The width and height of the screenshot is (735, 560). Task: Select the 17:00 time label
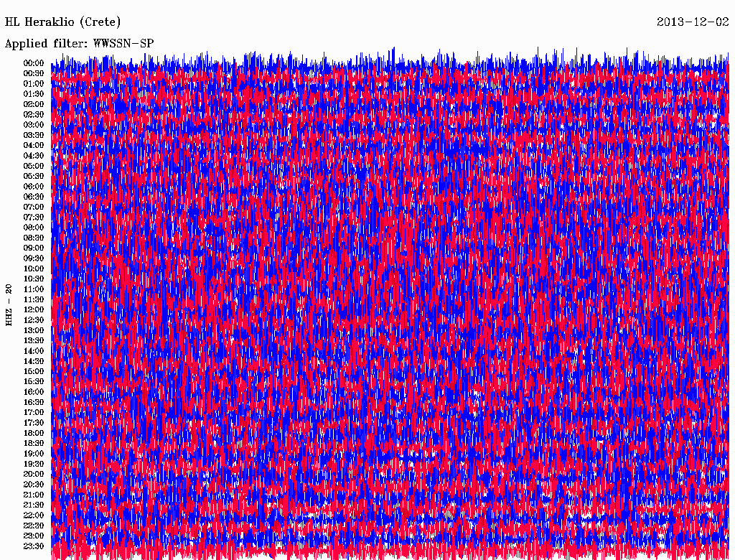click(34, 413)
